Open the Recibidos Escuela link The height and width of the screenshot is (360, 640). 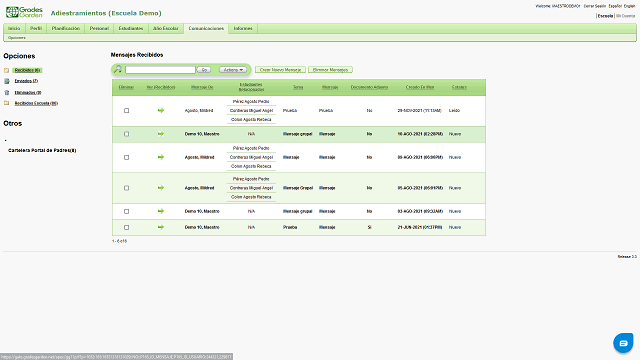(36, 103)
